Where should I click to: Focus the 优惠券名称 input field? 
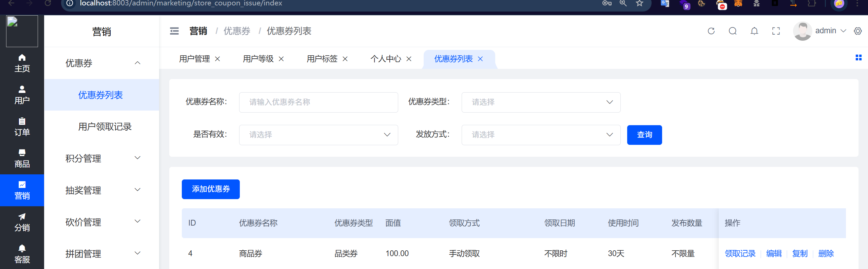coord(319,102)
